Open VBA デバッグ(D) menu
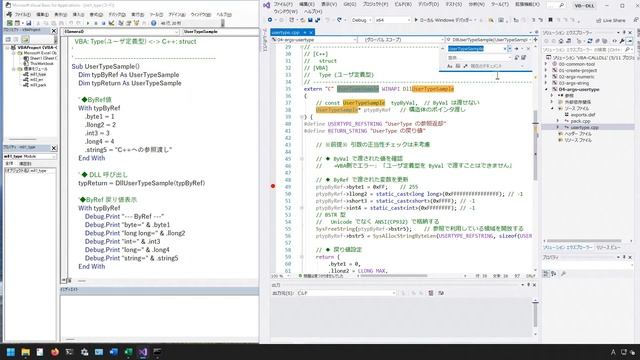 [117, 14]
